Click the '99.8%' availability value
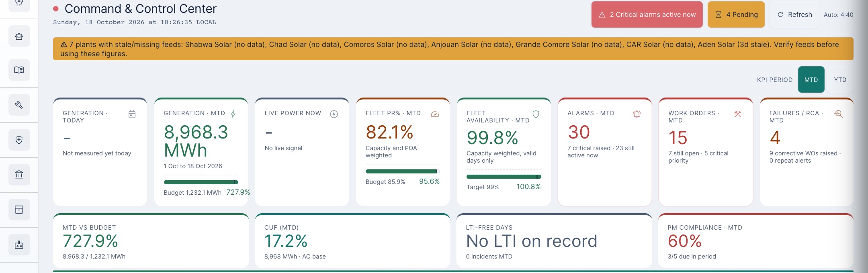This screenshot has height=273, width=868. tap(492, 138)
